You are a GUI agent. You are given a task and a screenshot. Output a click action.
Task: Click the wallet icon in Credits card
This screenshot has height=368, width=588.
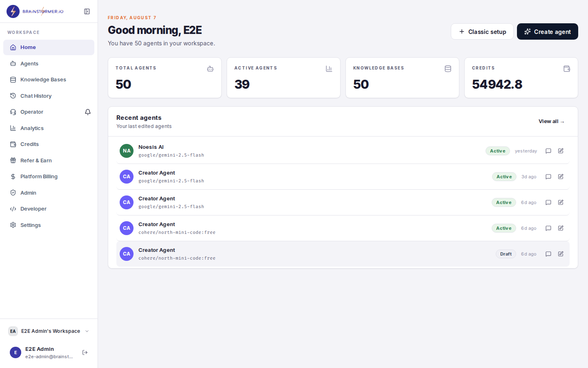click(x=567, y=69)
